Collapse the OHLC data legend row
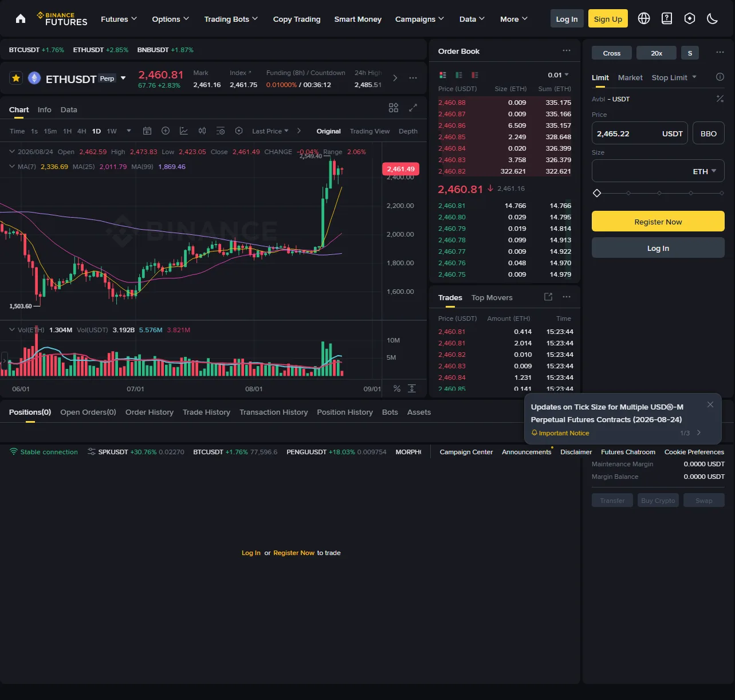The height and width of the screenshot is (700, 735). (x=12, y=152)
